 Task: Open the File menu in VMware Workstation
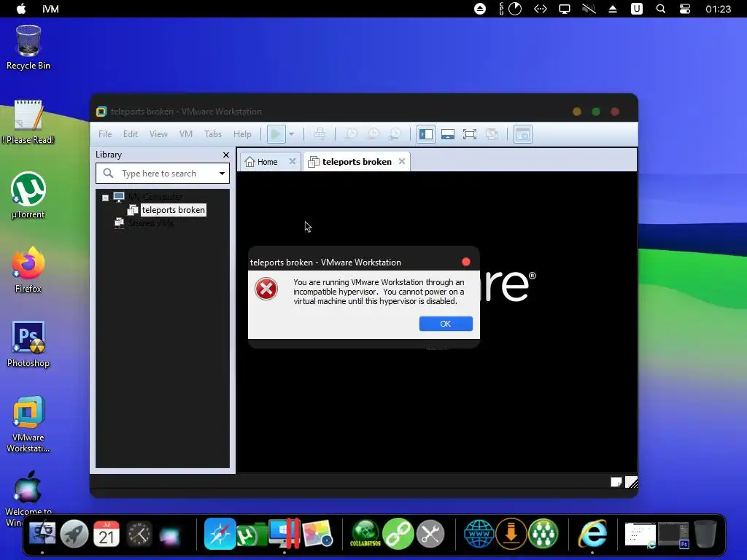pos(105,134)
